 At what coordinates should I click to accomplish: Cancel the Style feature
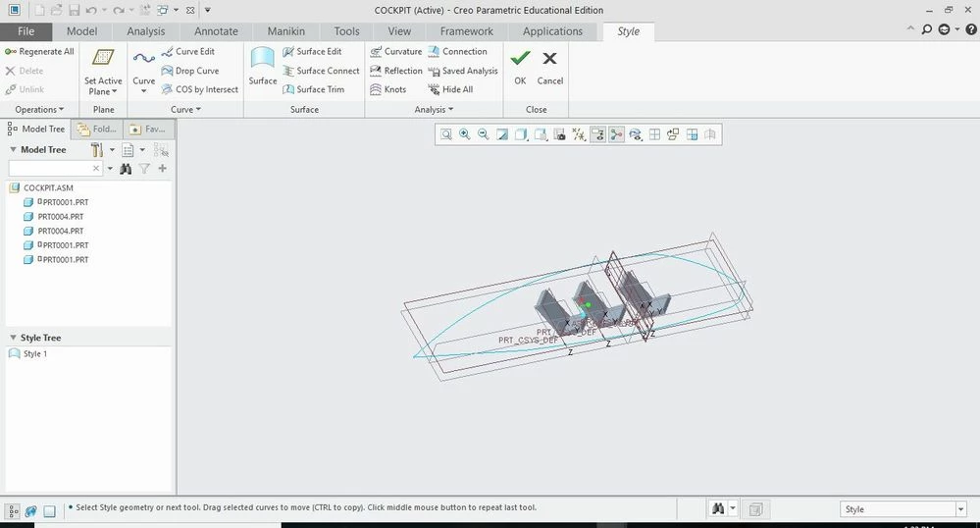pos(550,67)
